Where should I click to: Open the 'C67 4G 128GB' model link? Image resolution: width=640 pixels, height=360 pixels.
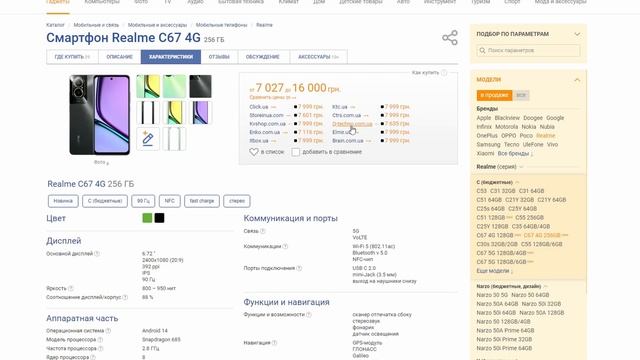click(x=495, y=235)
